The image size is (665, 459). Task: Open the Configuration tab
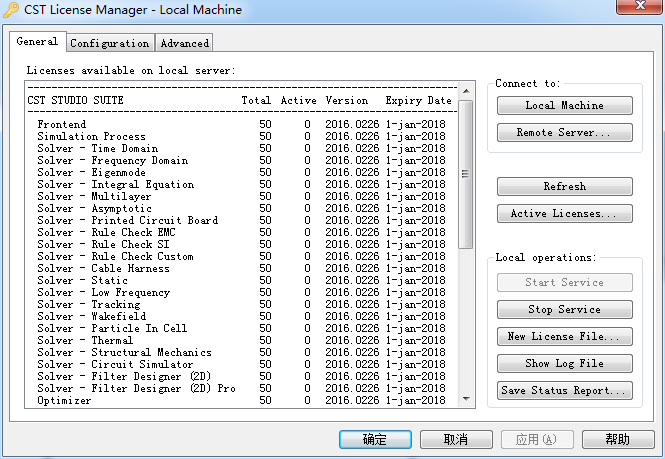[x=110, y=43]
